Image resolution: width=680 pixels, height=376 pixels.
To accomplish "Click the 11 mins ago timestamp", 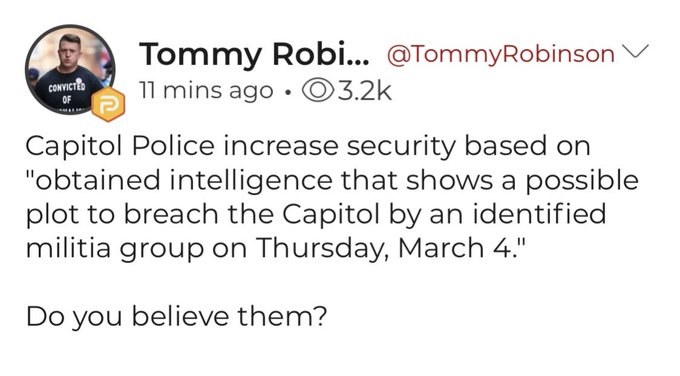I will (x=206, y=91).
